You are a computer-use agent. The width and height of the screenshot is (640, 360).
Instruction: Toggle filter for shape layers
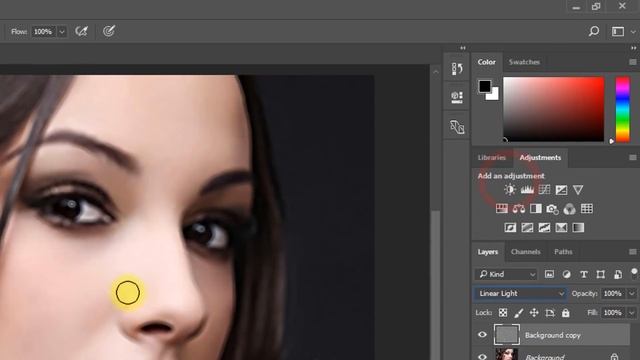point(600,274)
